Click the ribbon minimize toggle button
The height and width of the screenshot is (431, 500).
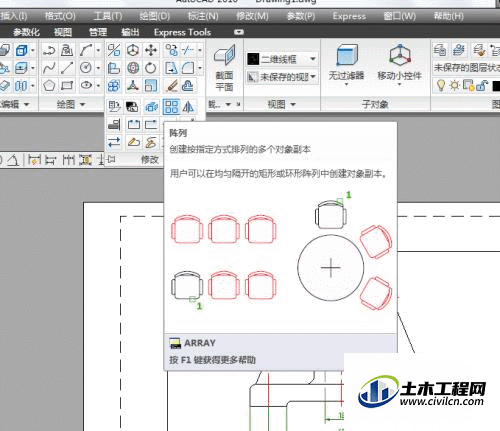click(239, 32)
